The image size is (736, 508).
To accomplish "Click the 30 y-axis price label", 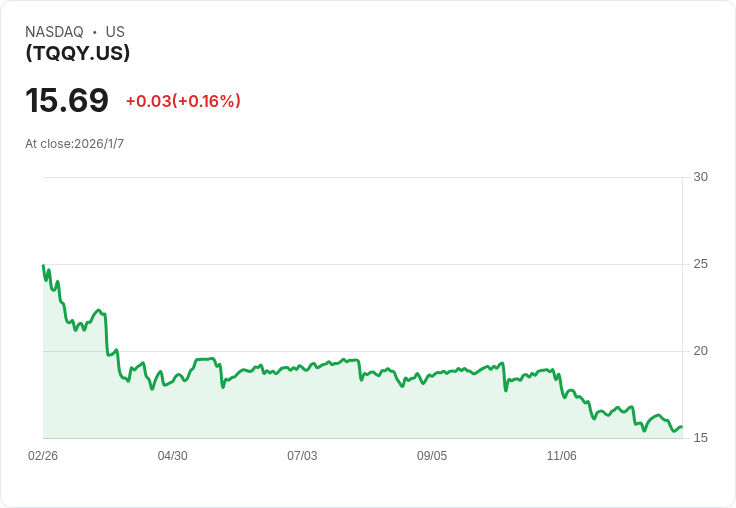I will 700,177.
